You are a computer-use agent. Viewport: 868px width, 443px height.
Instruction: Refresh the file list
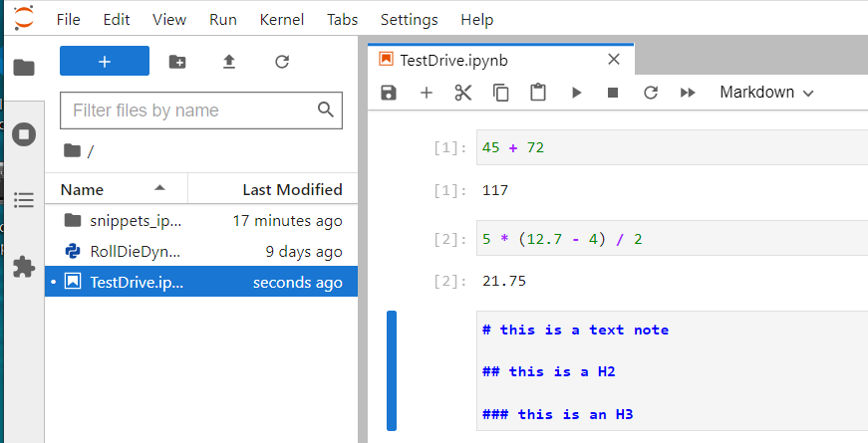point(282,62)
